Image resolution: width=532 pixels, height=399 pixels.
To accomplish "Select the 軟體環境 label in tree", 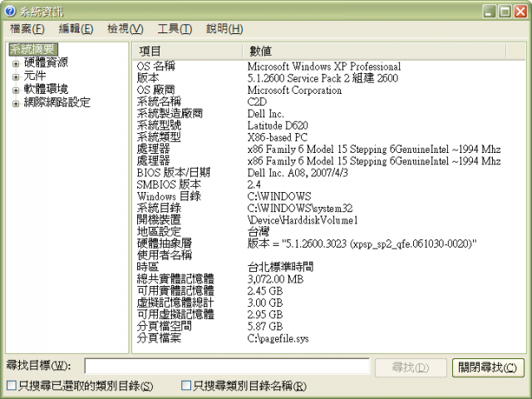I will coord(46,89).
